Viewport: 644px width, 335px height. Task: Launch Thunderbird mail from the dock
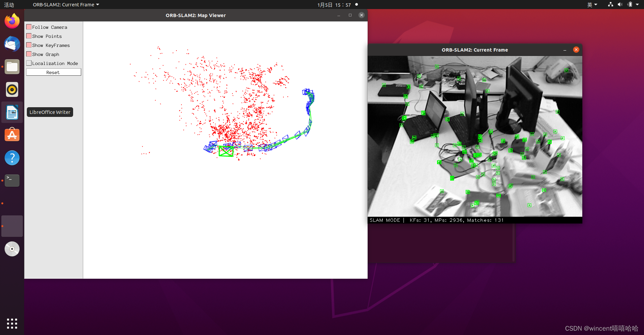12,44
